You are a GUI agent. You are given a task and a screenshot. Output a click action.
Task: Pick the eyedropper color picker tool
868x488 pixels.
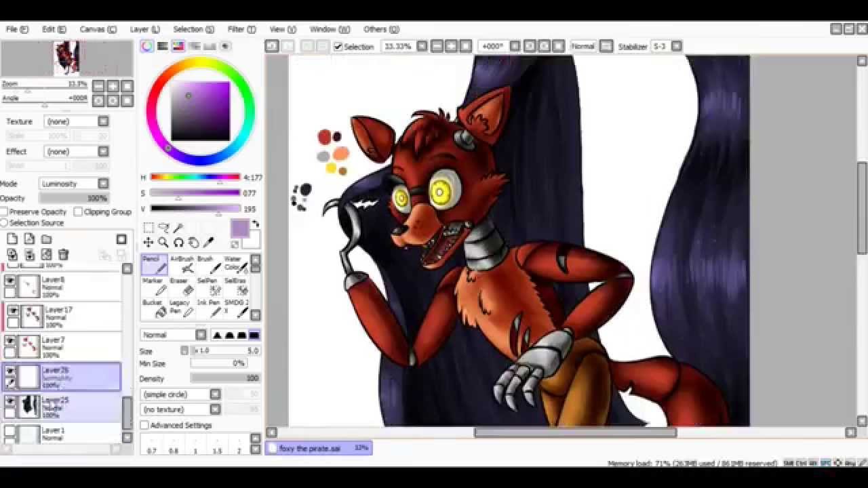tap(208, 243)
